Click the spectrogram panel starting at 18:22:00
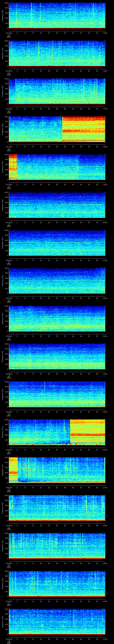This screenshot has height=644, width=114. 57,318
